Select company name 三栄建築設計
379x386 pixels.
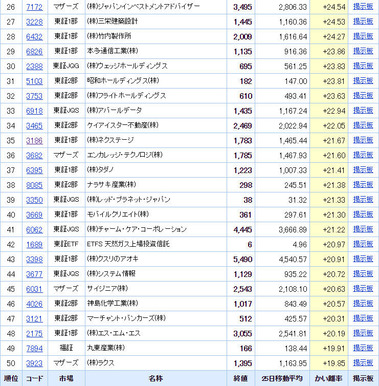point(112,22)
